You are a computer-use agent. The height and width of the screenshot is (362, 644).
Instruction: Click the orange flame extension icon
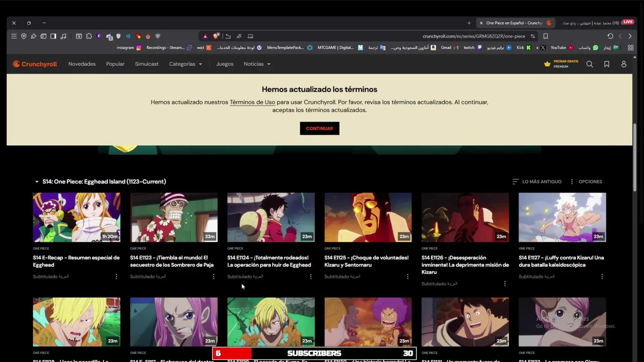[148, 36]
